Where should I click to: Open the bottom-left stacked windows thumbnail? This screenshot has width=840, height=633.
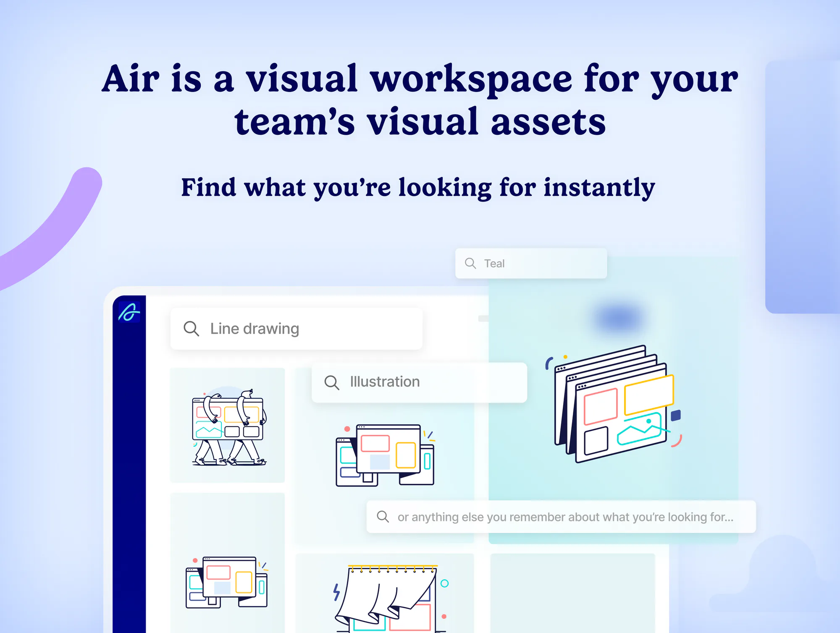(x=227, y=563)
